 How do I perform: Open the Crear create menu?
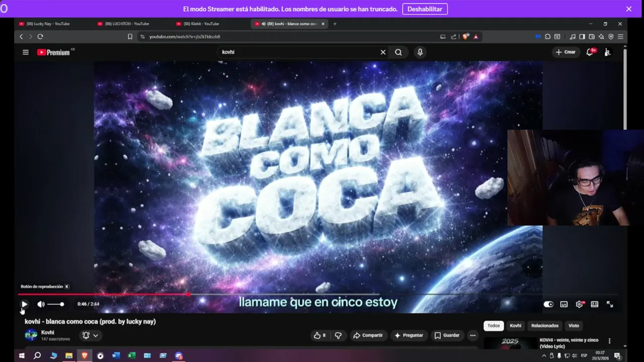pos(566,52)
